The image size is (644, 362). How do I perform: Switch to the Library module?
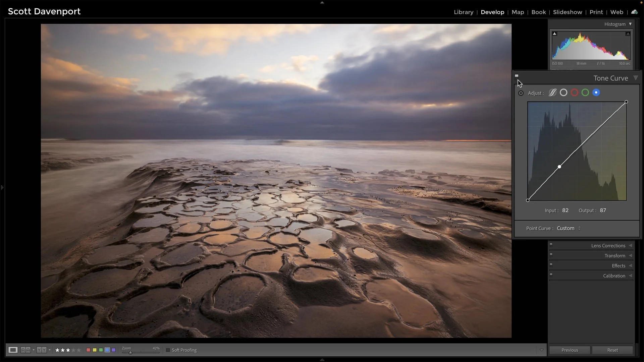464,12
